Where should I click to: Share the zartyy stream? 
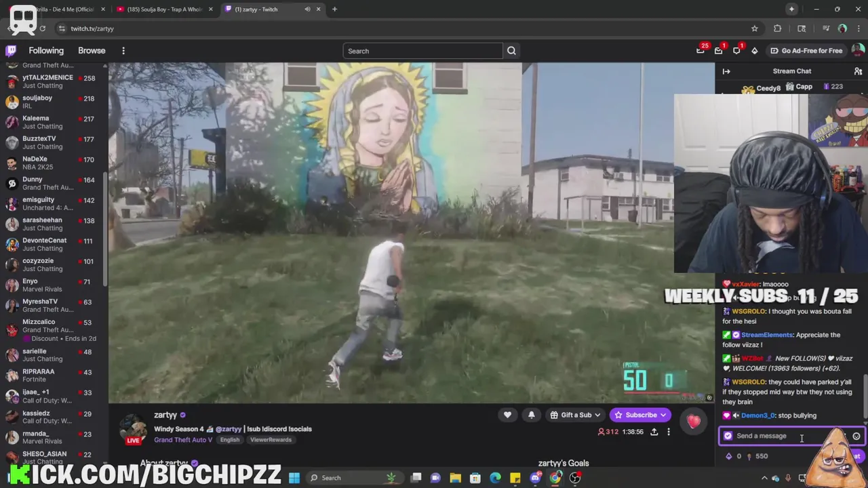click(654, 432)
